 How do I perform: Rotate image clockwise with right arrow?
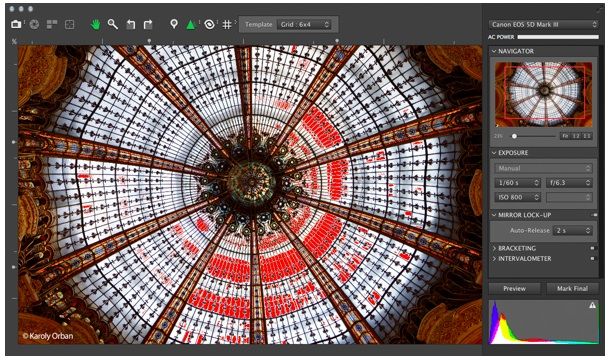click(x=148, y=25)
